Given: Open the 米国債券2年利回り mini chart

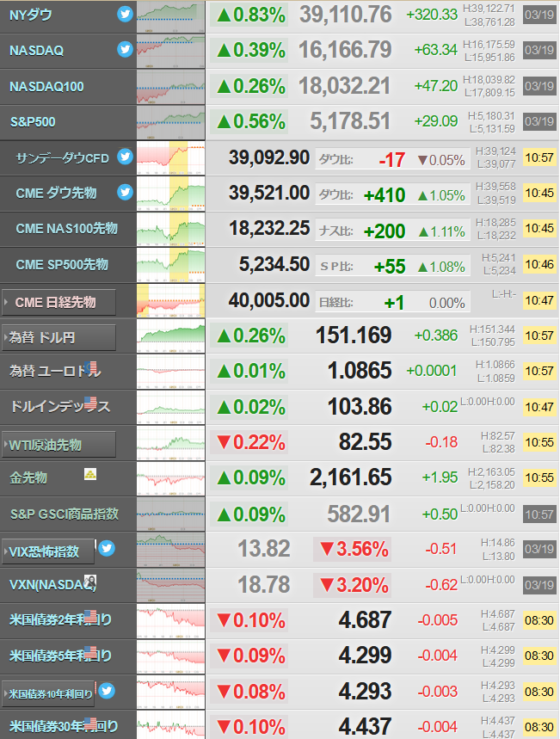Looking at the screenshot, I should point(170,621).
